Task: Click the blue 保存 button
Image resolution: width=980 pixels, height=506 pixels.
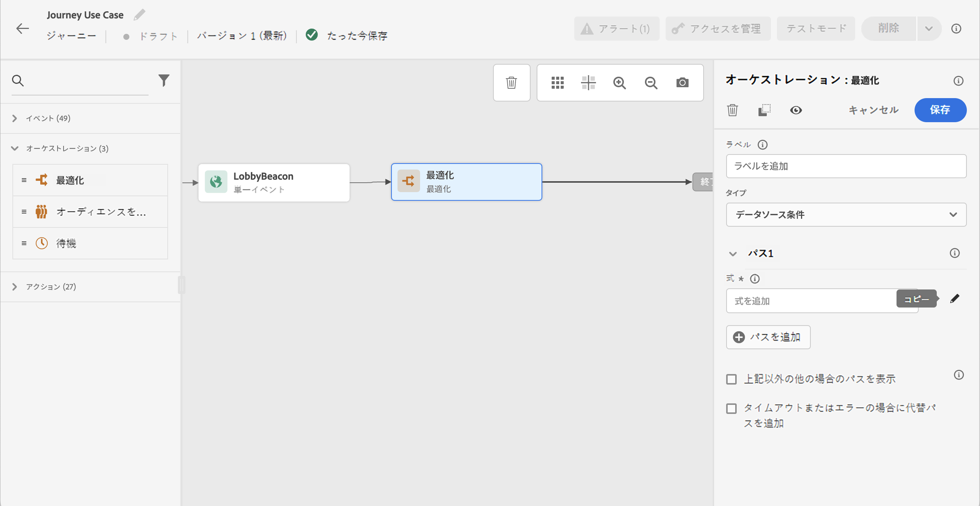Action: [940, 110]
